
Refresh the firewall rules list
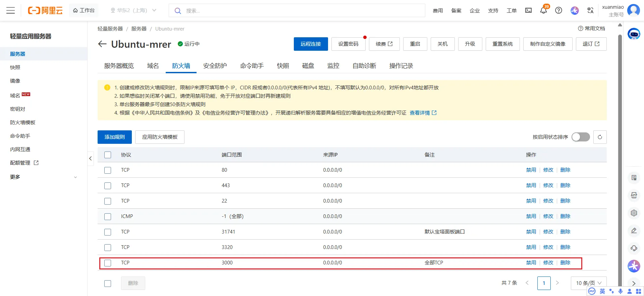[600, 137]
